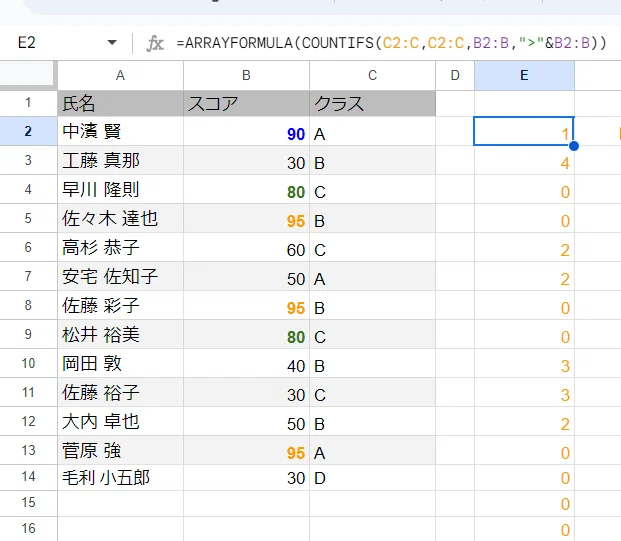Viewport: 621px width, 541px height.
Task: Select row 1 header
Action: pyautogui.click(x=28, y=103)
